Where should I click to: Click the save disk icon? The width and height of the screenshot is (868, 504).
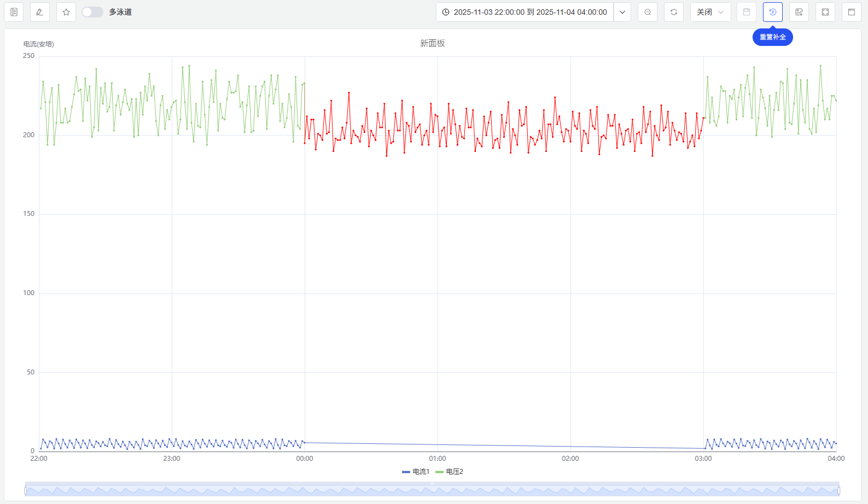[x=747, y=12]
